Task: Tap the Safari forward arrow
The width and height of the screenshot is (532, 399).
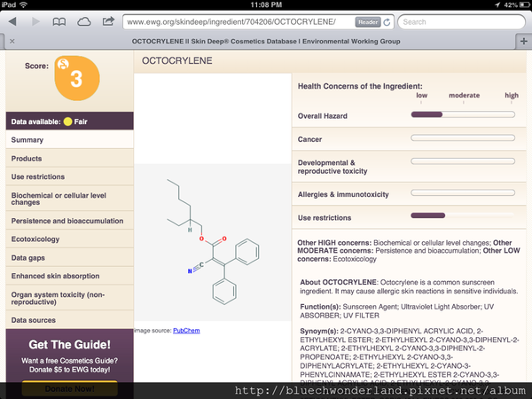Action: point(35,20)
